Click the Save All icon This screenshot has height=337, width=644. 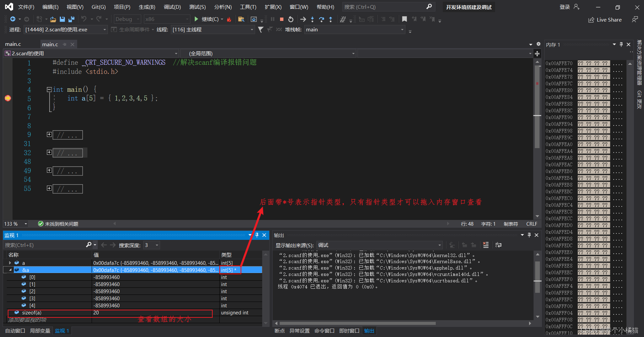point(71,19)
